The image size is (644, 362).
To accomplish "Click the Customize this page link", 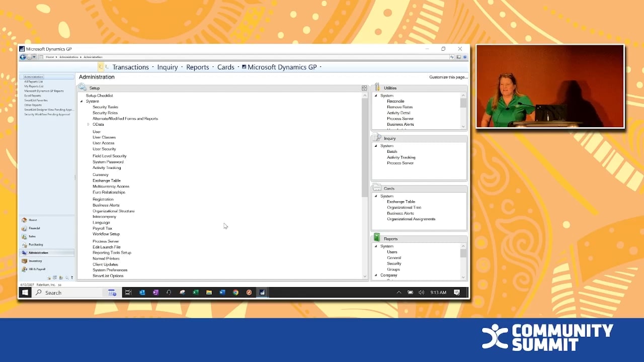I will coord(448,77).
